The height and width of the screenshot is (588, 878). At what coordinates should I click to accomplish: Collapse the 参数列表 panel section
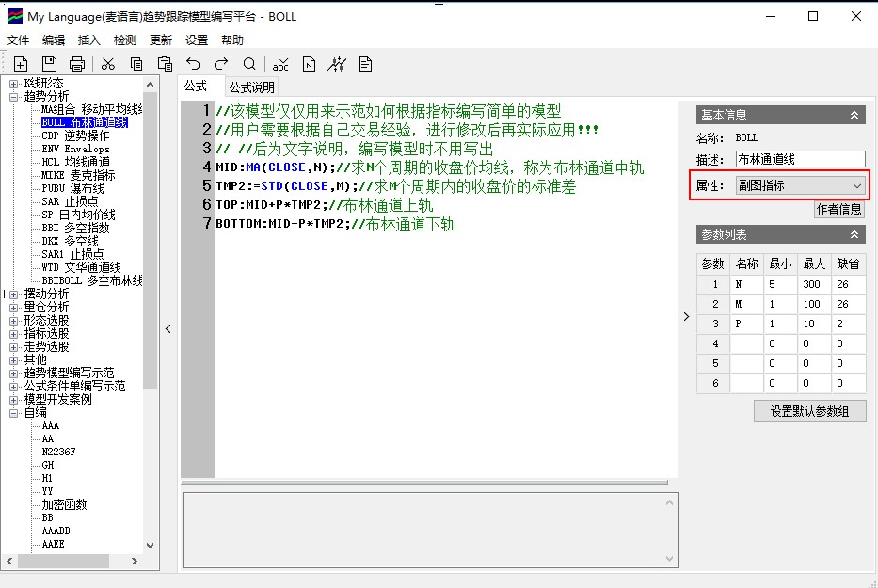pyautogui.click(x=854, y=234)
